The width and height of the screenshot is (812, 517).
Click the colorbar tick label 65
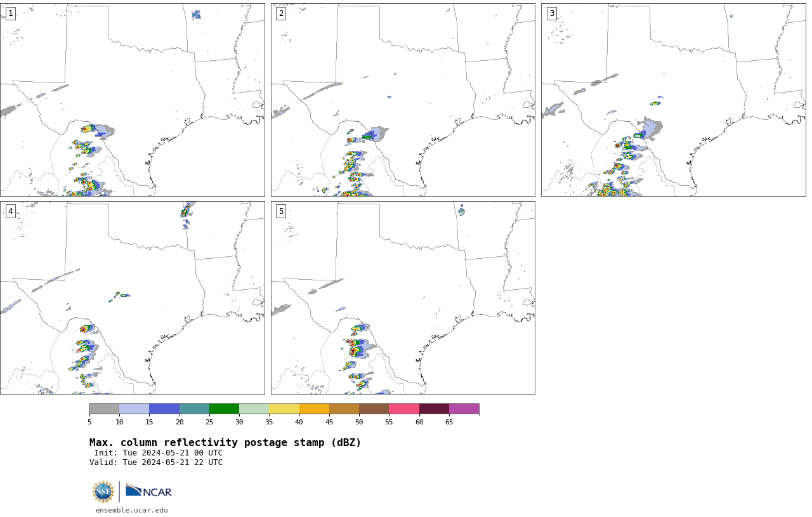click(449, 422)
